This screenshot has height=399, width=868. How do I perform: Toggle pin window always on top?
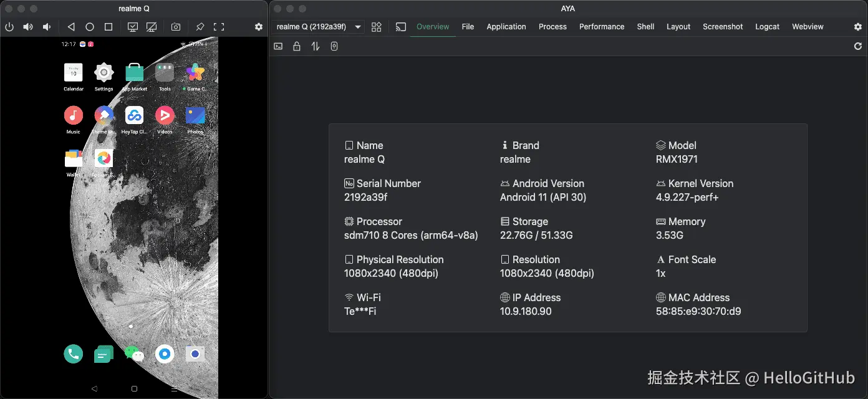pyautogui.click(x=200, y=27)
